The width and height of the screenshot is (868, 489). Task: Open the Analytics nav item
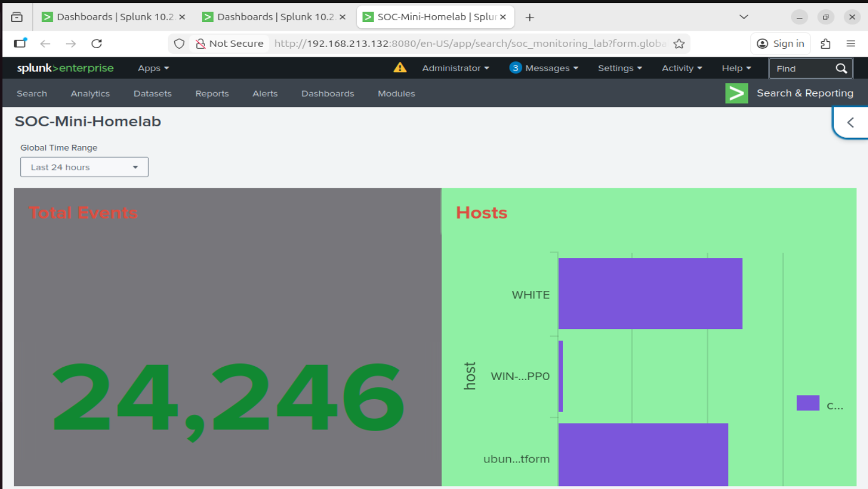point(90,93)
